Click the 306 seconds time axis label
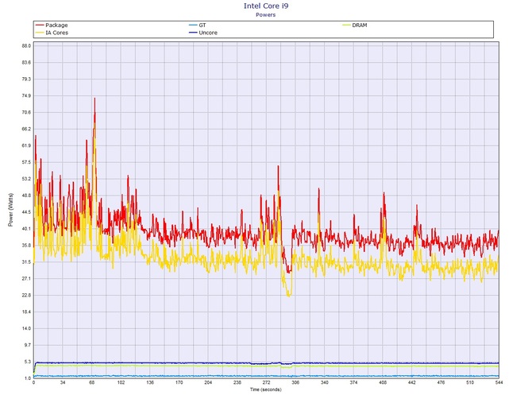 point(295,382)
